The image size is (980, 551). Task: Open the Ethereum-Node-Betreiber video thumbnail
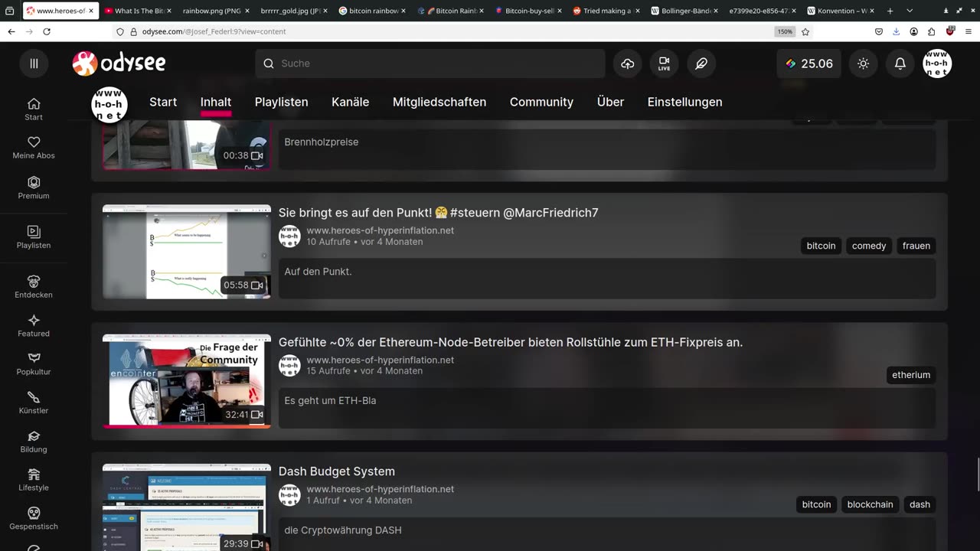pyautogui.click(x=187, y=381)
